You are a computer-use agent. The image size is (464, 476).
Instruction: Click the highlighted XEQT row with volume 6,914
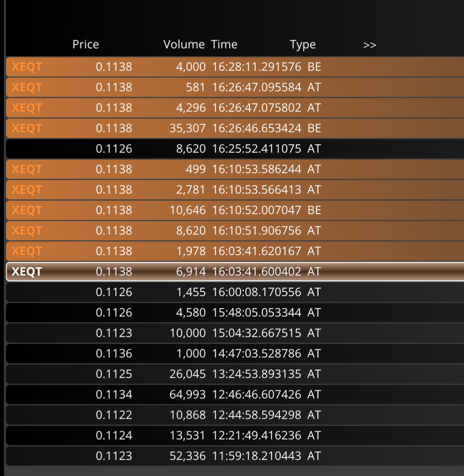pos(235,271)
